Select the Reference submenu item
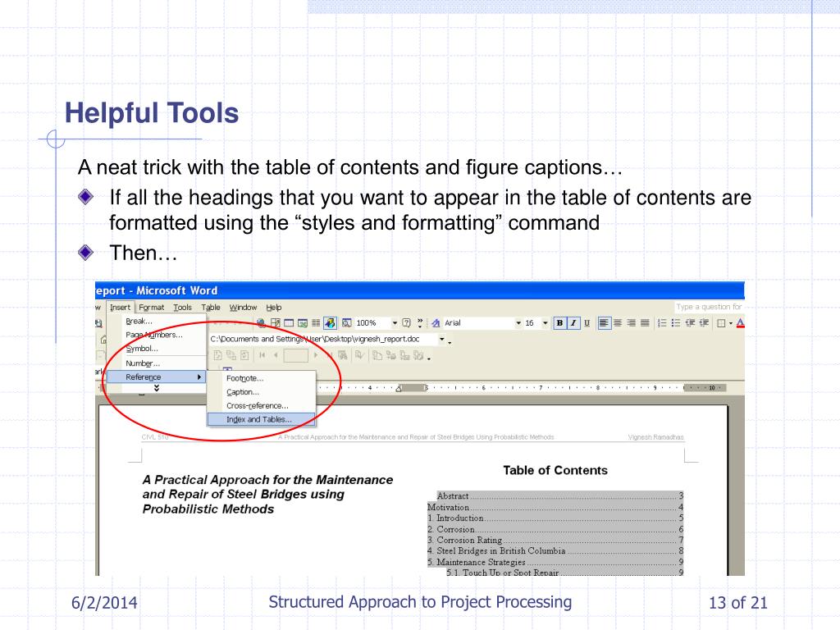The width and height of the screenshot is (840, 630). pos(157,377)
